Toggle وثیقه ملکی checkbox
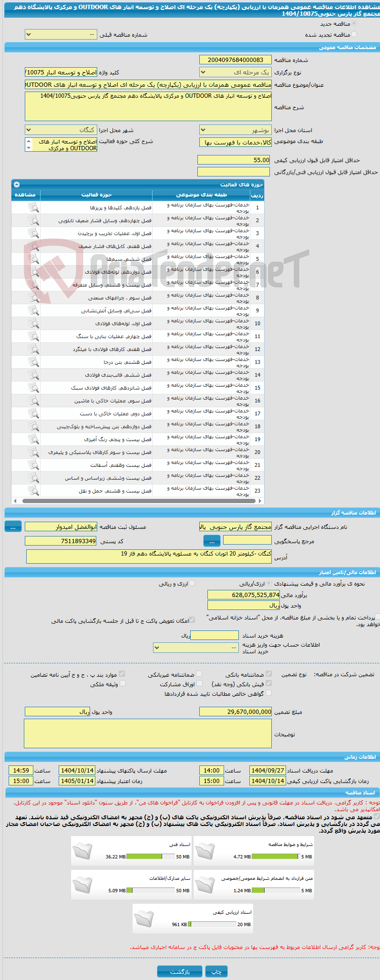380x980 pixels. coord(123,683)
